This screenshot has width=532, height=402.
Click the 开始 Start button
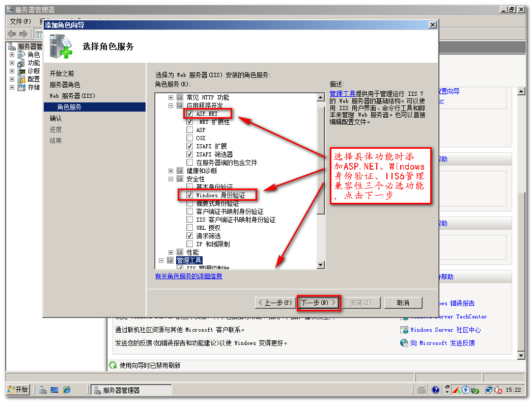[x=18, y=389]
